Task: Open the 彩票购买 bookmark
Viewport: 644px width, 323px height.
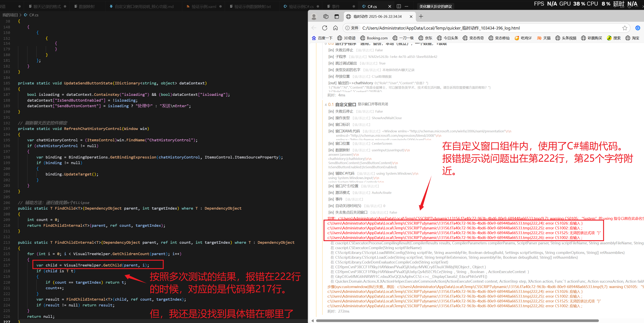Action: point(591,38)
